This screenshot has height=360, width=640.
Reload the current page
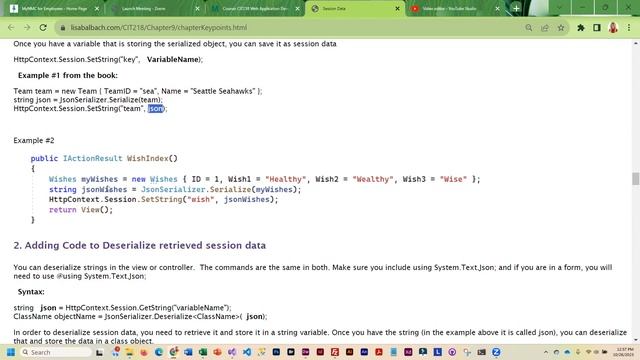pyautogui.click(x=43, y=28)
